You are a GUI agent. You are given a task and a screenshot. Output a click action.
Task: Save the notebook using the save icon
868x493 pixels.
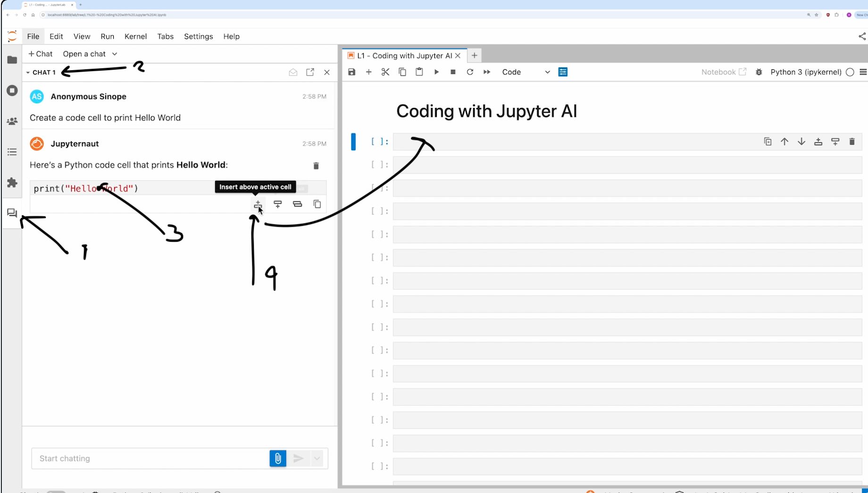[x=351, y=72]
